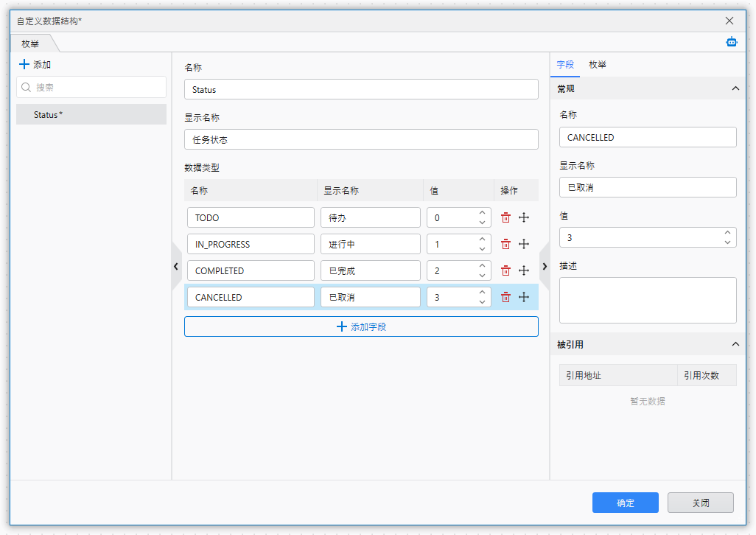This screenshot has height=535, width=756.
Task: Click the move handle on the CANCELLED row
Action: (524, 297)
